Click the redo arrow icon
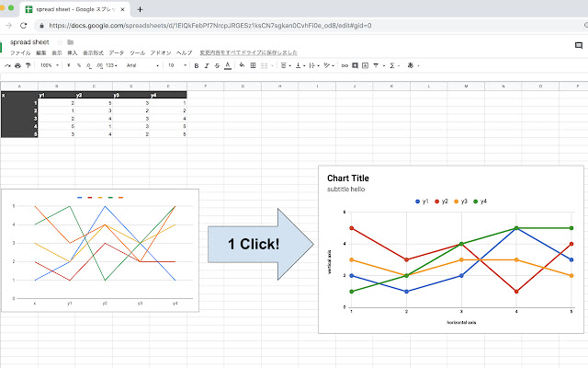The width and height of the screenshot is (588, 368). click(x=7, y=65)
